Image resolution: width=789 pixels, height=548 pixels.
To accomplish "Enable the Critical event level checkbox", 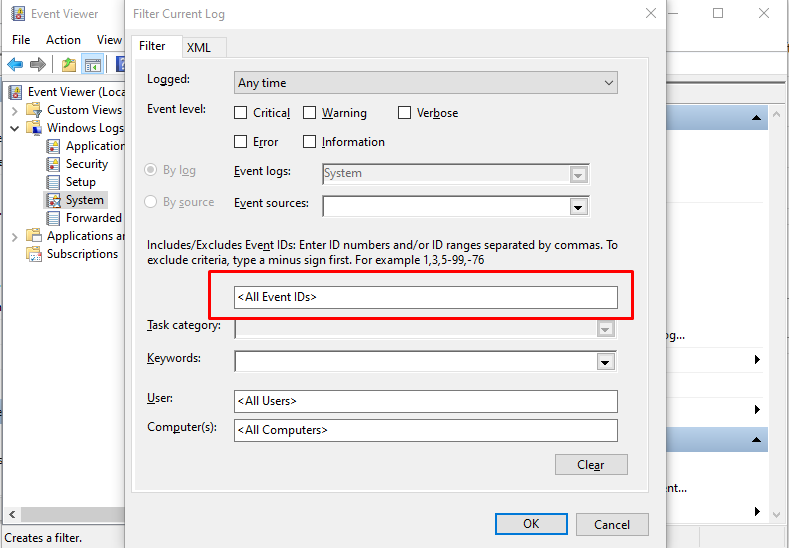I will click(x=241, y=113).
